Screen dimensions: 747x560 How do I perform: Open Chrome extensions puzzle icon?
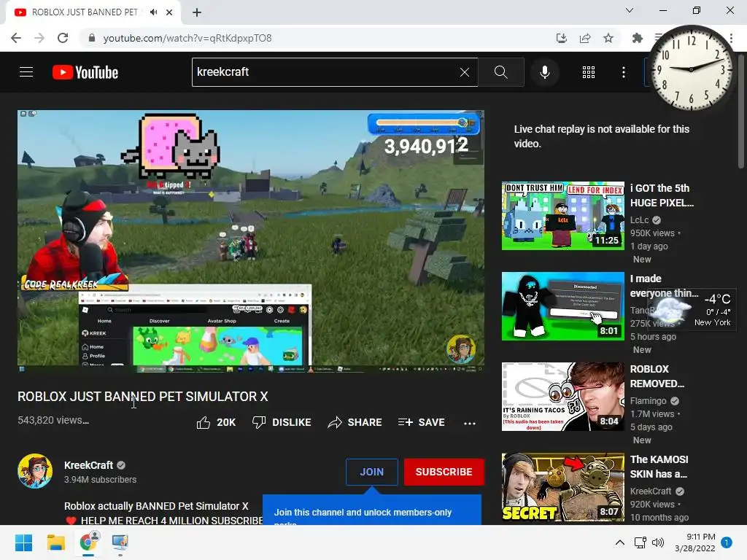pyautogui.click(x=637, y=38)
